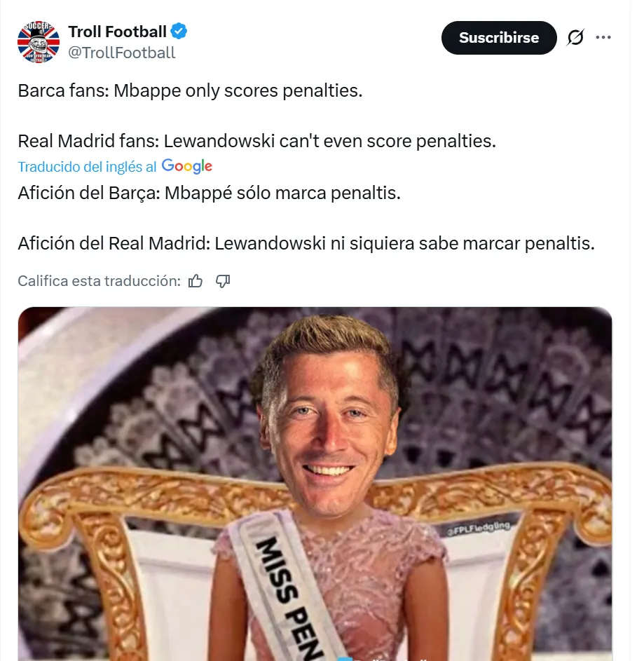Image resolution: width=644 pixels, height=661 pixels.
Task: Rate the translation with thumbs down
Action: pos(223,281)
